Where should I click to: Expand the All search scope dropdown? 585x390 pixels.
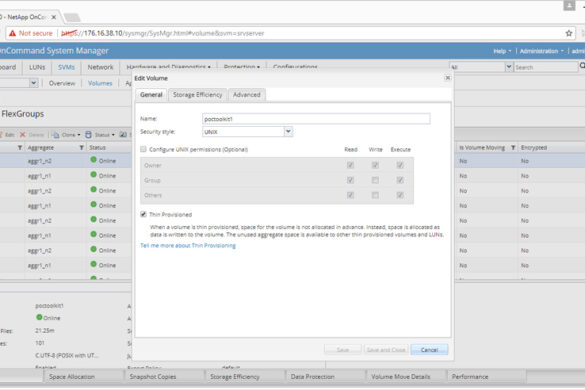point(509,67)
